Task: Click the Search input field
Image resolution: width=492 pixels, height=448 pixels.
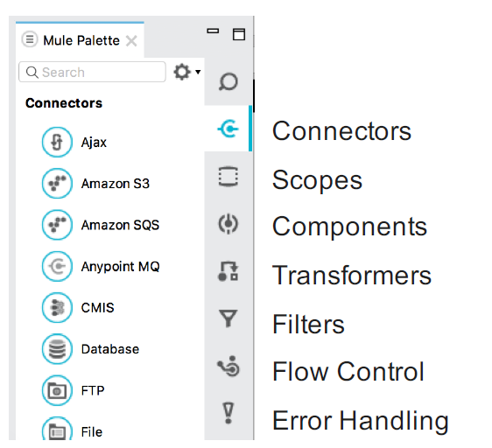Action: tap(92, 72)
